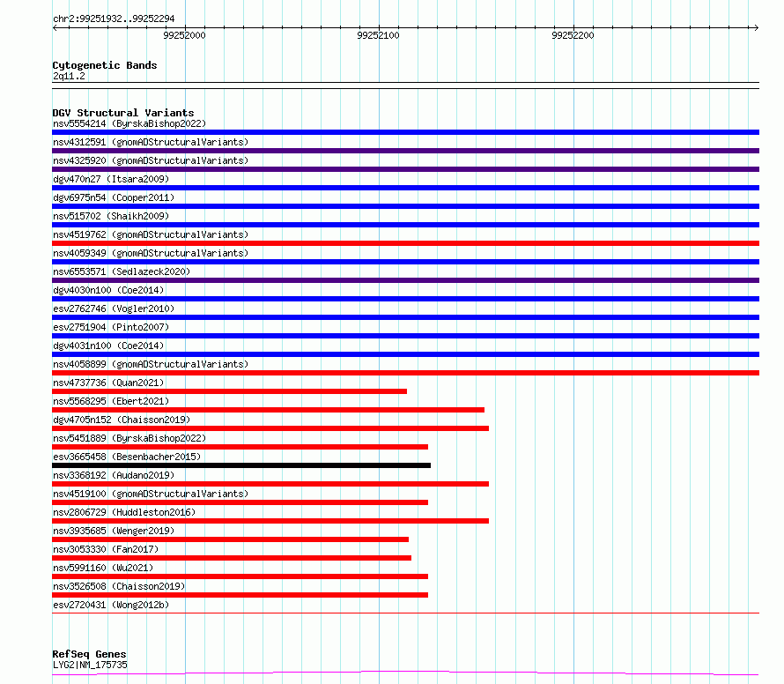Click the 99252100 ruler tick label
The width and height of the screenshot is (784, 684).
[379, 35]
